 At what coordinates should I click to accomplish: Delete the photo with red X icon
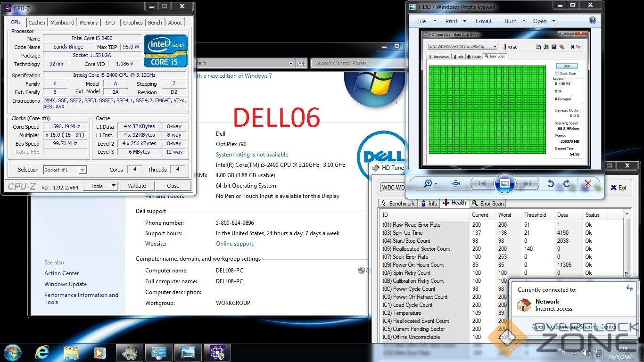click(x=587, y=184)
